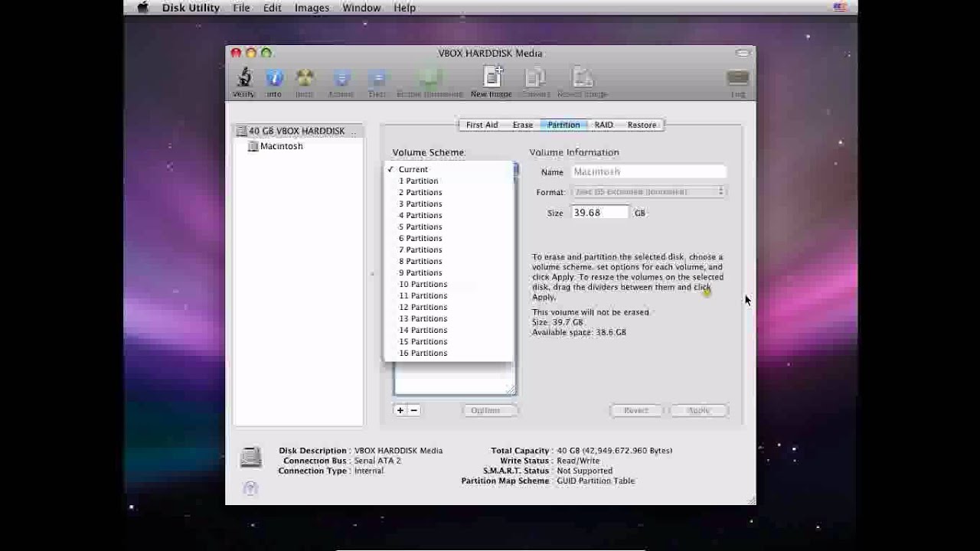The image size is (980, 551).
Task: Click the US flag input menu icon
Action: click(840, 8)
